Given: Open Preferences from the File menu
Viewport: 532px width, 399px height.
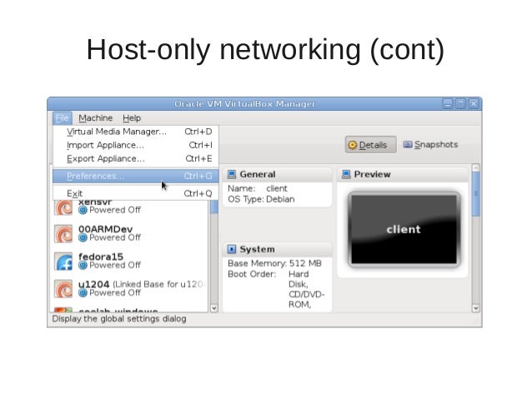Looking at the screenshot, I should [136, 176].
